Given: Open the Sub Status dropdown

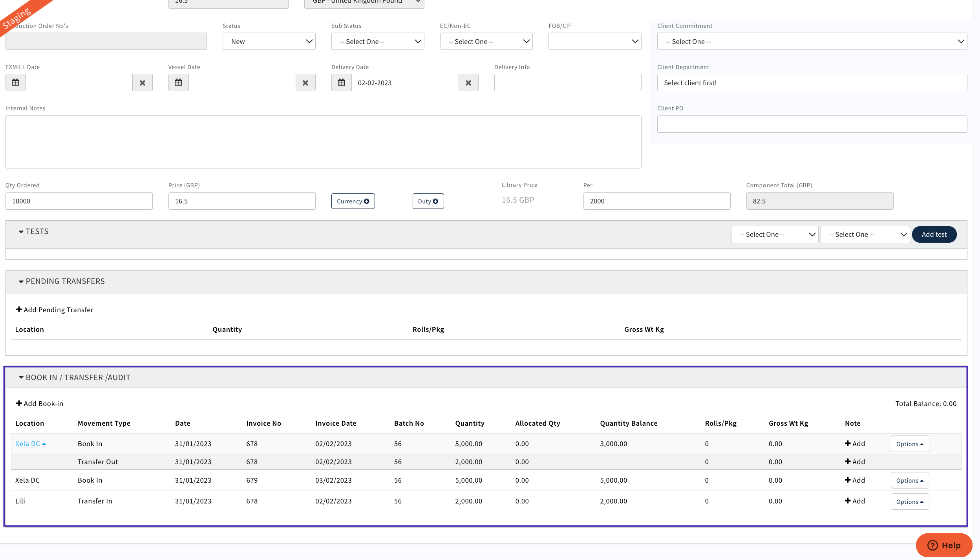Looking at the screenshot, I should [377, 41].
